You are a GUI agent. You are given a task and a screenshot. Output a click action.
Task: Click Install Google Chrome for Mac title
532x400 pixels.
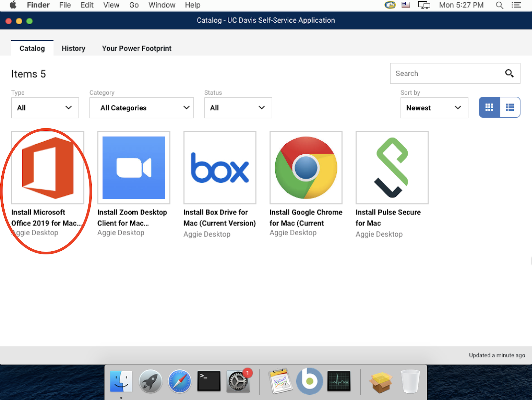306,217
